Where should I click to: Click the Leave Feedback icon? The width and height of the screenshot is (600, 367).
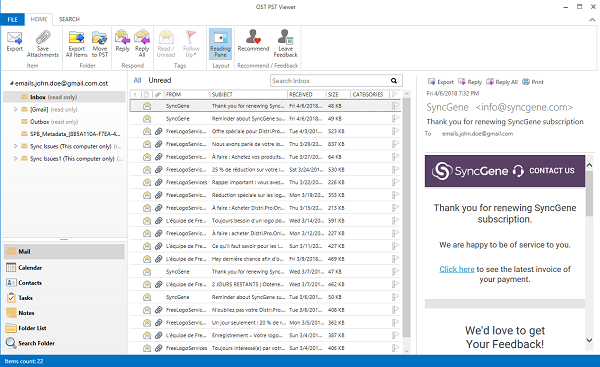point(285,37)
